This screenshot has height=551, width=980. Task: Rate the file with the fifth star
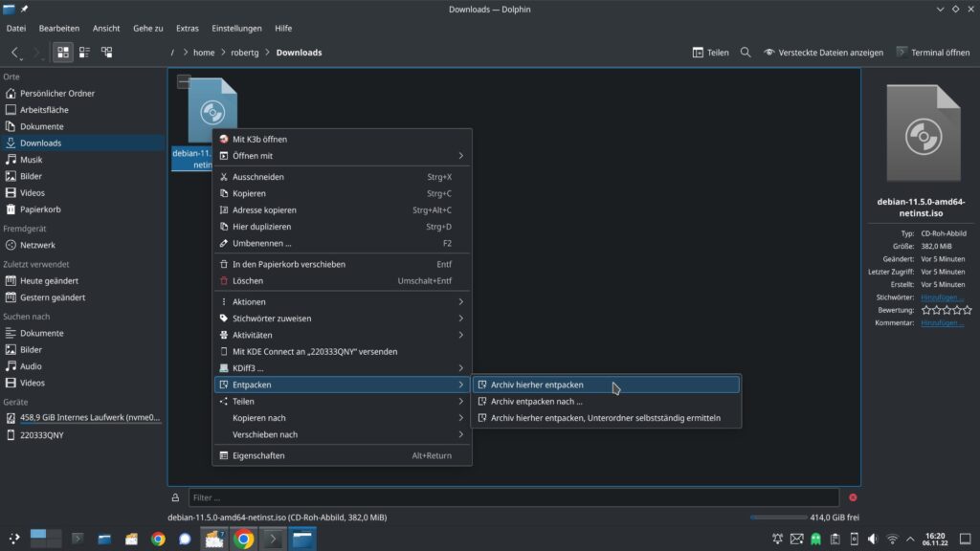(968, 310)
